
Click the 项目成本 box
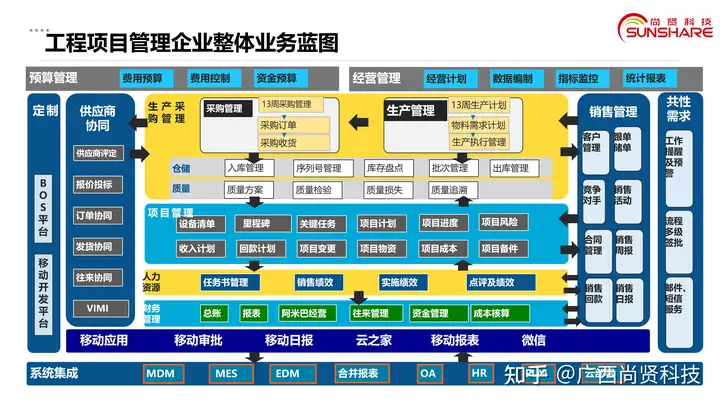(x=444, y=249)
